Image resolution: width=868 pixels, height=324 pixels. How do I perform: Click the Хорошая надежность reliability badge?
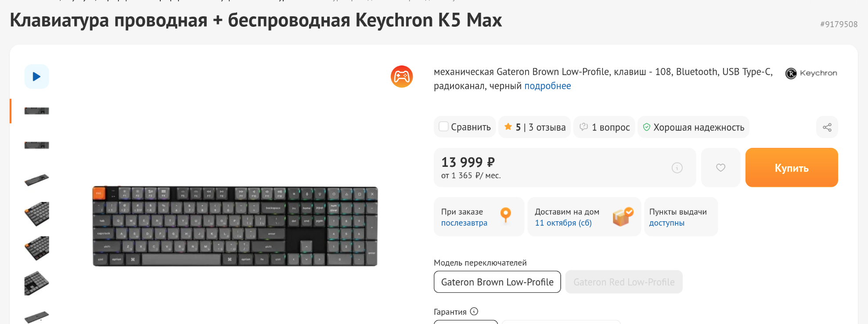point(693,127)
